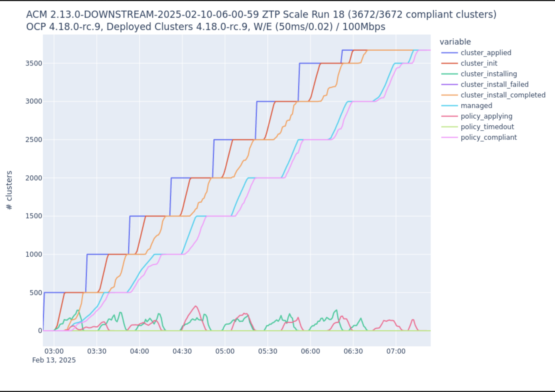Click the '# clusters' y-axis title
Viewport: 555px width, 392px height.
pyautogui.click(x=9, y=190)
